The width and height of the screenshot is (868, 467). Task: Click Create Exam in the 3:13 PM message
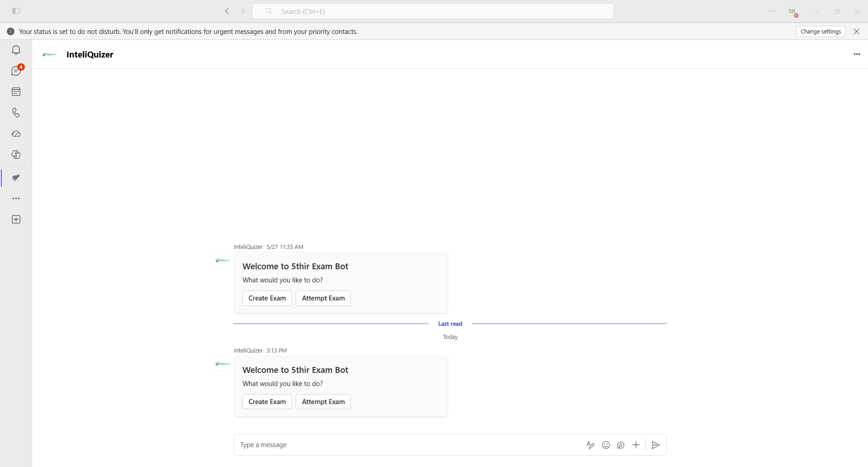(267, 402)
